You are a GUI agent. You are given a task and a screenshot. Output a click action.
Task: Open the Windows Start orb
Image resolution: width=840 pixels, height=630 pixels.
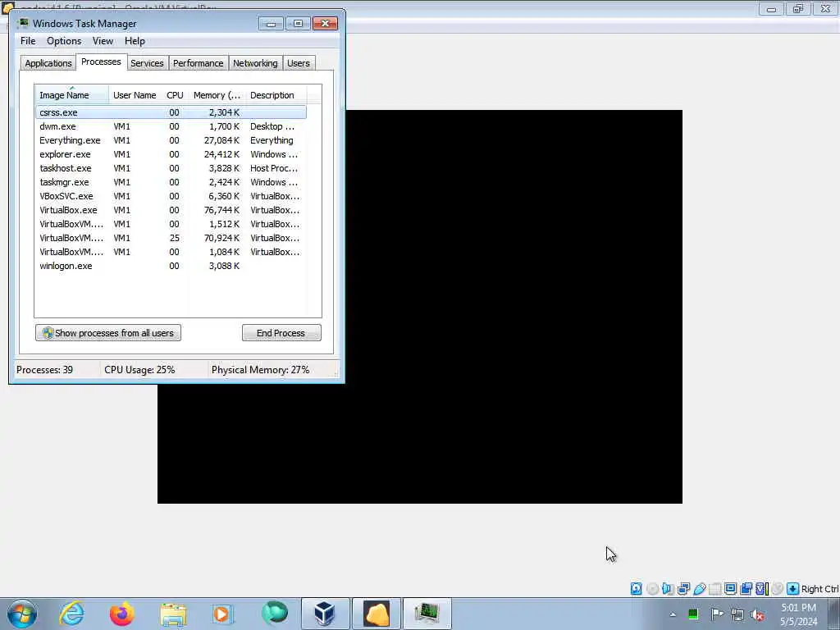click(22, 614)
